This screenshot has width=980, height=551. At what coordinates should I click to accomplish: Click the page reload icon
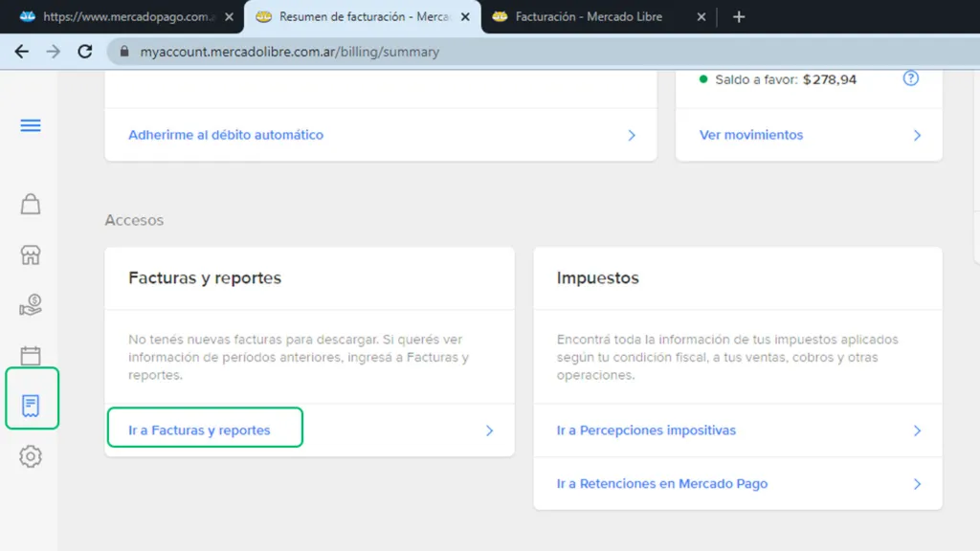coord(86,53)
